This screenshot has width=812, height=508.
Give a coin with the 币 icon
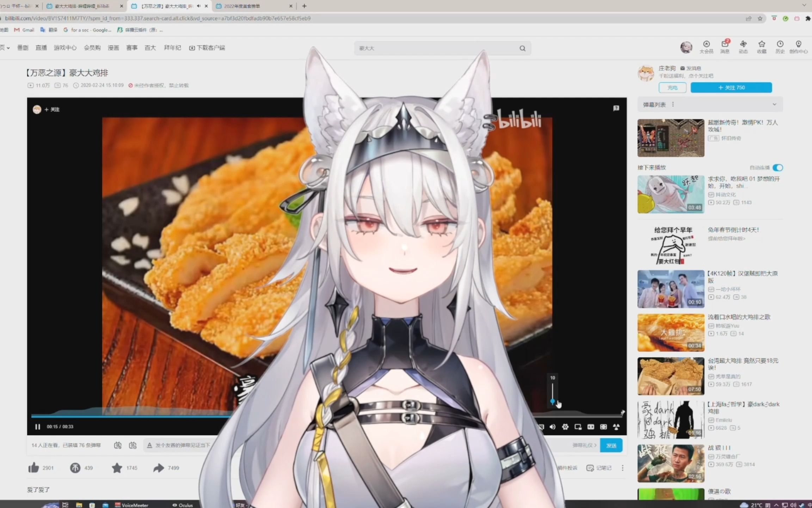point(75,468)
